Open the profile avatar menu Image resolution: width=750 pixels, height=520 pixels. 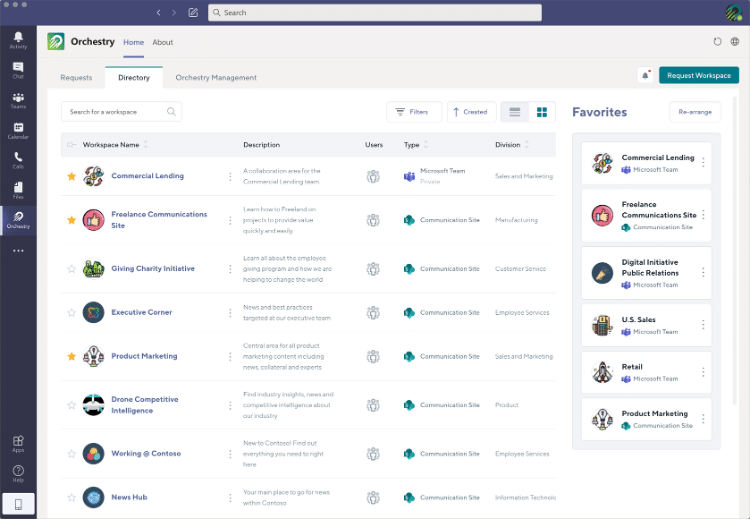733,12
